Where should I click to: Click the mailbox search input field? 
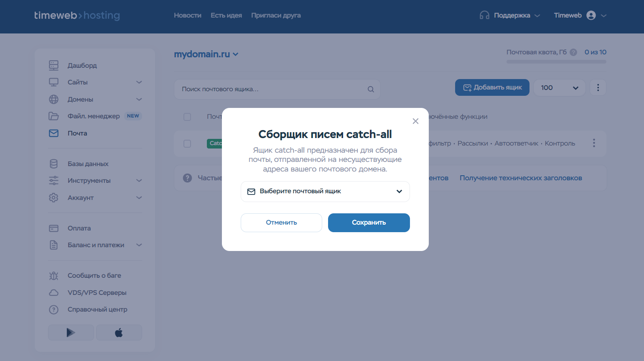pos(272,89)
